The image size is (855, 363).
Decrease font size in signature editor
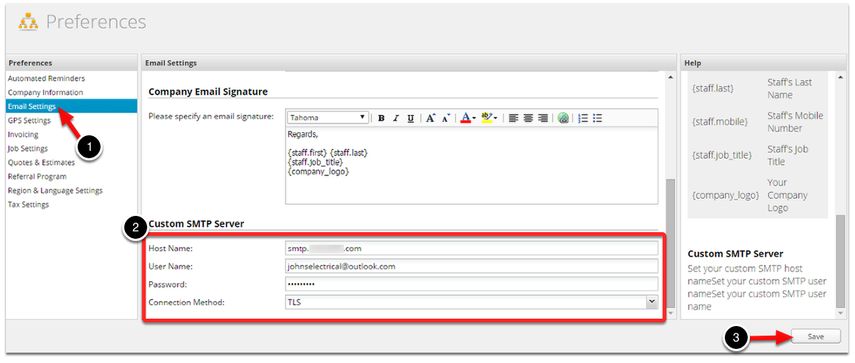pos(446,118)
